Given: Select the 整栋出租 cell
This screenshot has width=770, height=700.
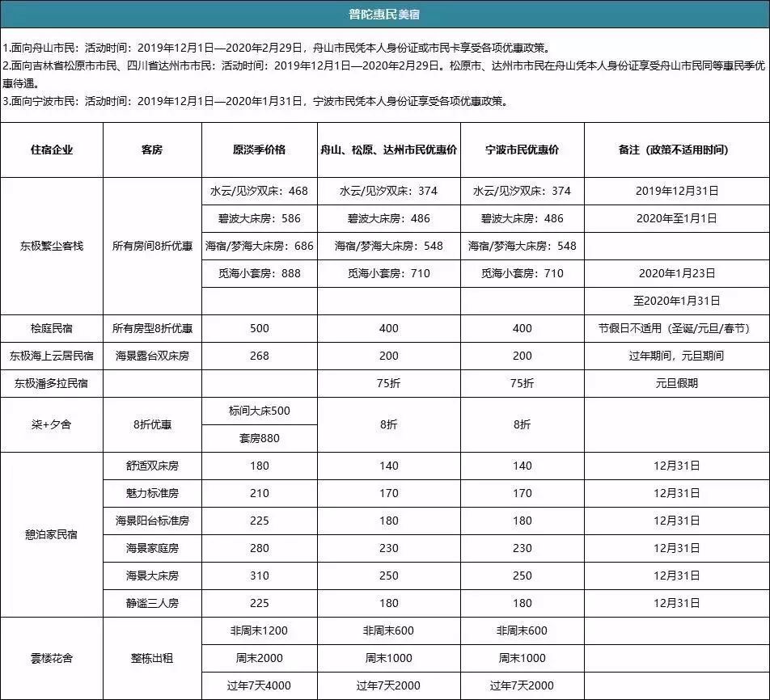Looking at the screenshot, I should coord(150,657).
